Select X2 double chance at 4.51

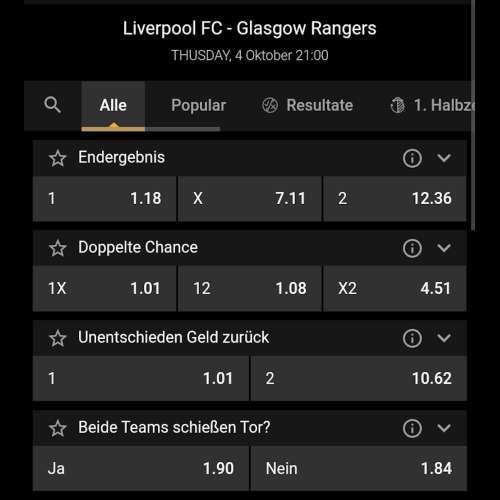[x=395, y=289]
